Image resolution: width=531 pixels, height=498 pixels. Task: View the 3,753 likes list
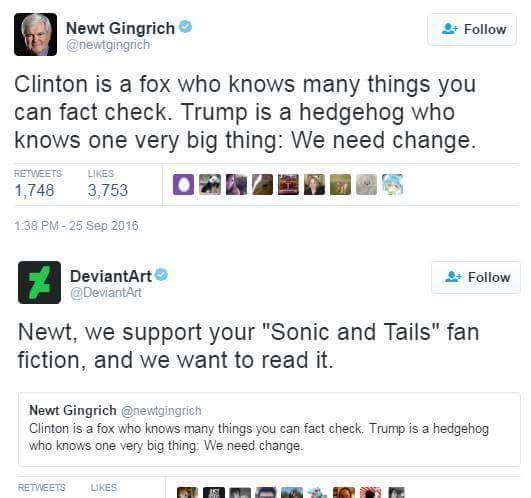coord(108,185)
